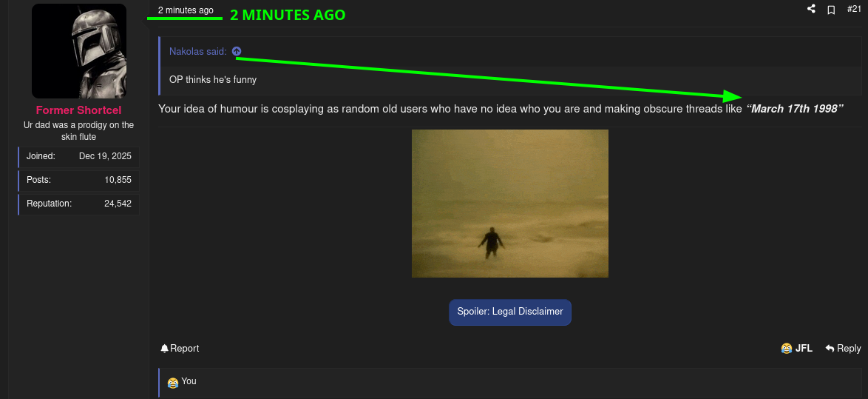Open Former Shortcel's avatar image
This screenshot has height=399, width=868.
(x=79, y=51)
